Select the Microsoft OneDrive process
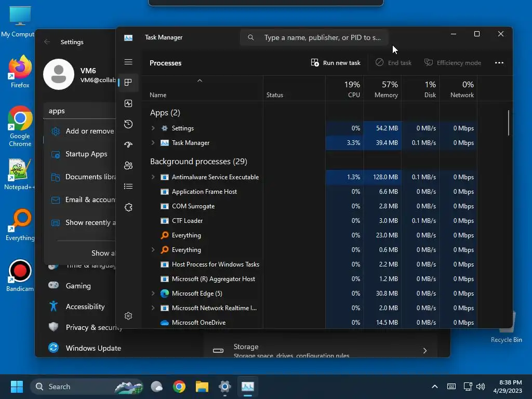The width and height of the screenshot is (532, 399). [x=310, y=322]
